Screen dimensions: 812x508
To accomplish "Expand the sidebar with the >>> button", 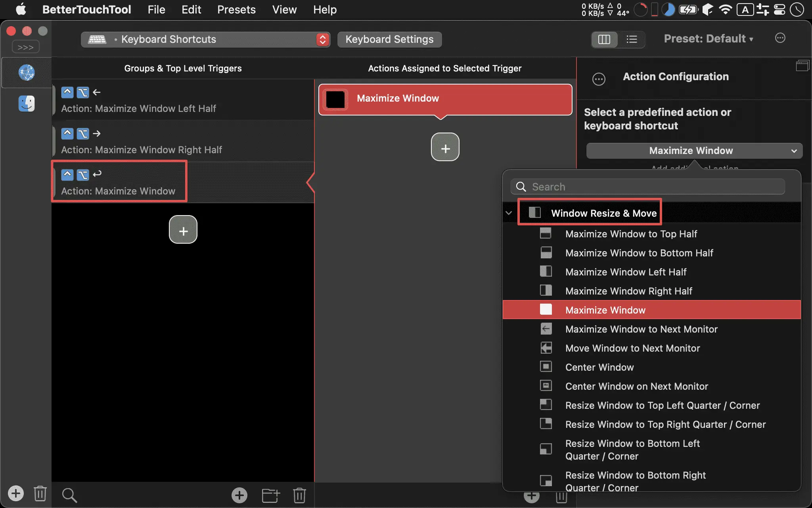I will pyautogui.click(x=25, y=47).
